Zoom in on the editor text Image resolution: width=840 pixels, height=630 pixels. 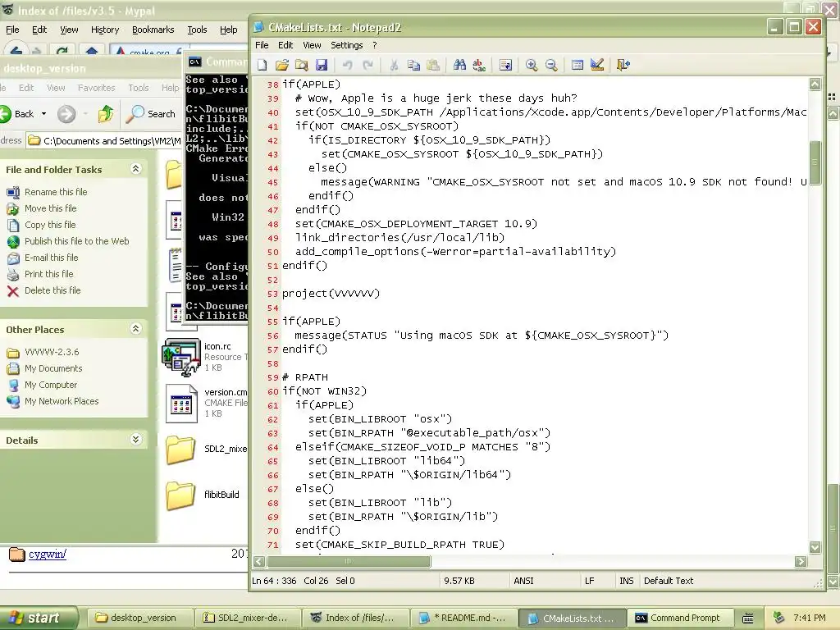coord(532,66)
